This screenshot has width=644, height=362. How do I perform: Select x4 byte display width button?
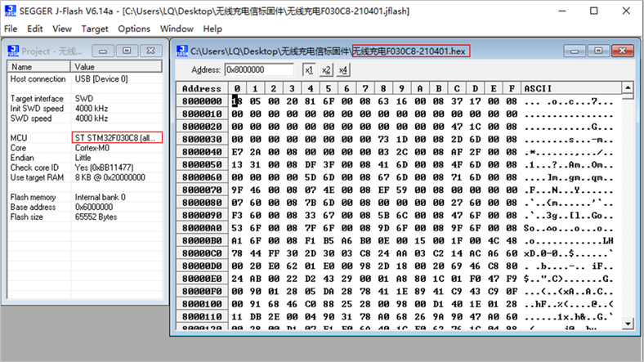(343, 69)
